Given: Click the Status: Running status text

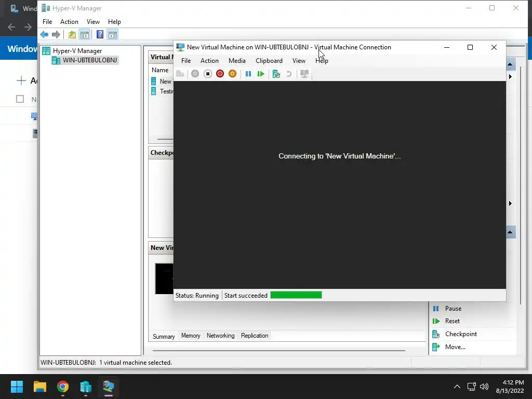Looking at the screenshot, I should 197,296.
